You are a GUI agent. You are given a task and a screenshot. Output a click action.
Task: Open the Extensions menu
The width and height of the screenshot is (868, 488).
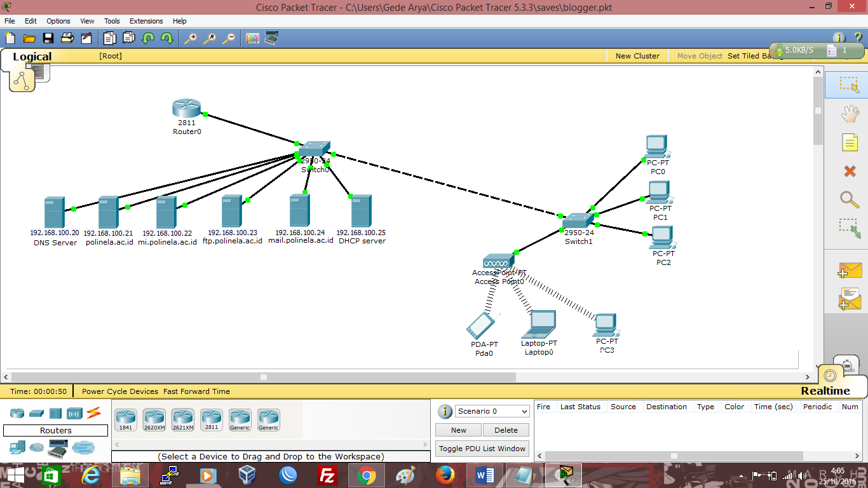click(146, 21)
